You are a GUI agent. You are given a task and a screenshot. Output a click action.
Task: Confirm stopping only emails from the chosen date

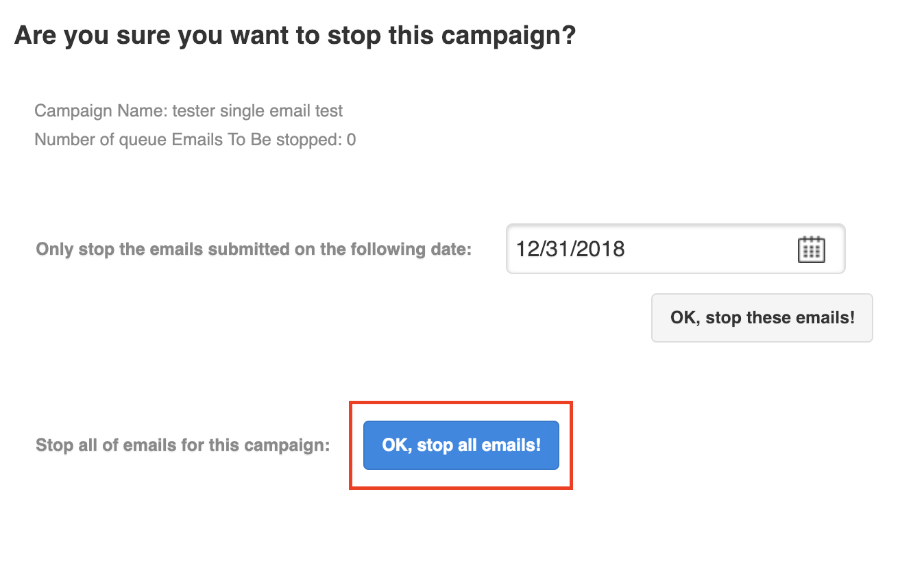(762, 318)
